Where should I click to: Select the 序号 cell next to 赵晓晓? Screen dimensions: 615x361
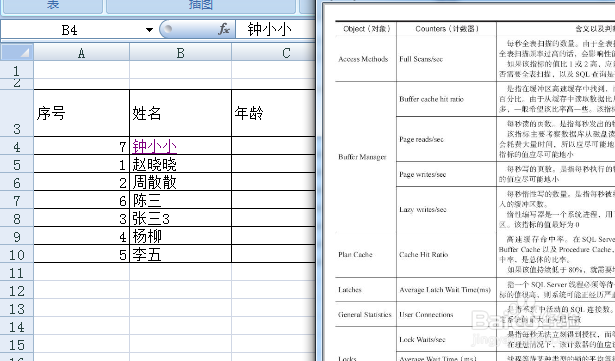82,164
